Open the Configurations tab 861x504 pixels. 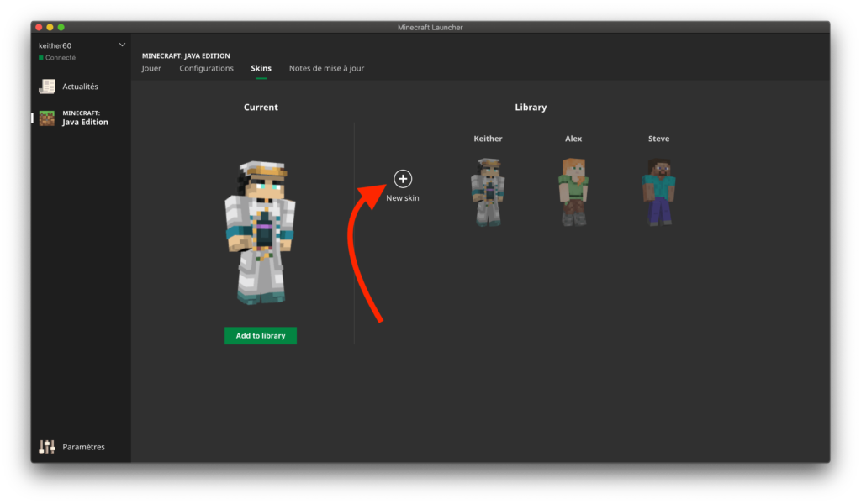[206, 68]
